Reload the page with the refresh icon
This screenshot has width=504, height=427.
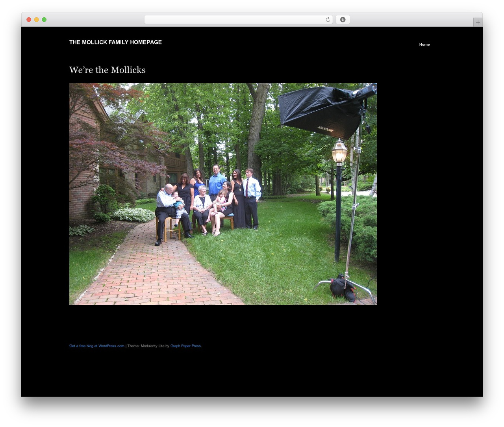(328, 20)
